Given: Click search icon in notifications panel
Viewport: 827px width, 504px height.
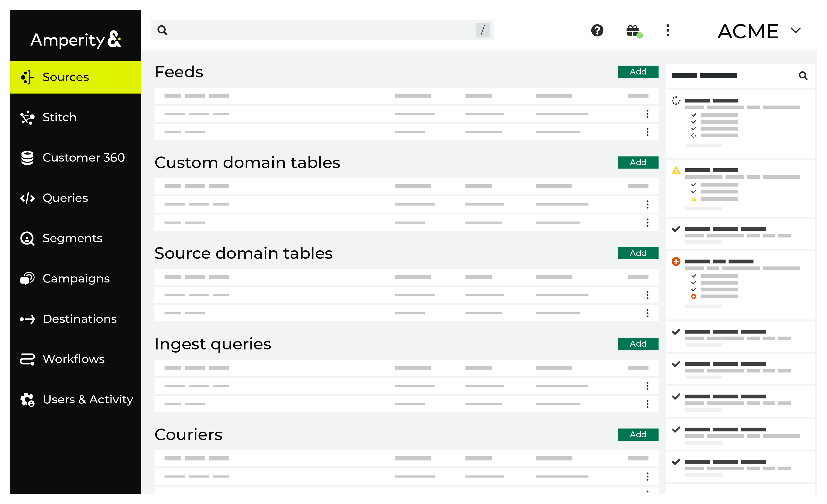Looking at the screenshot, I should coord(803,76).
